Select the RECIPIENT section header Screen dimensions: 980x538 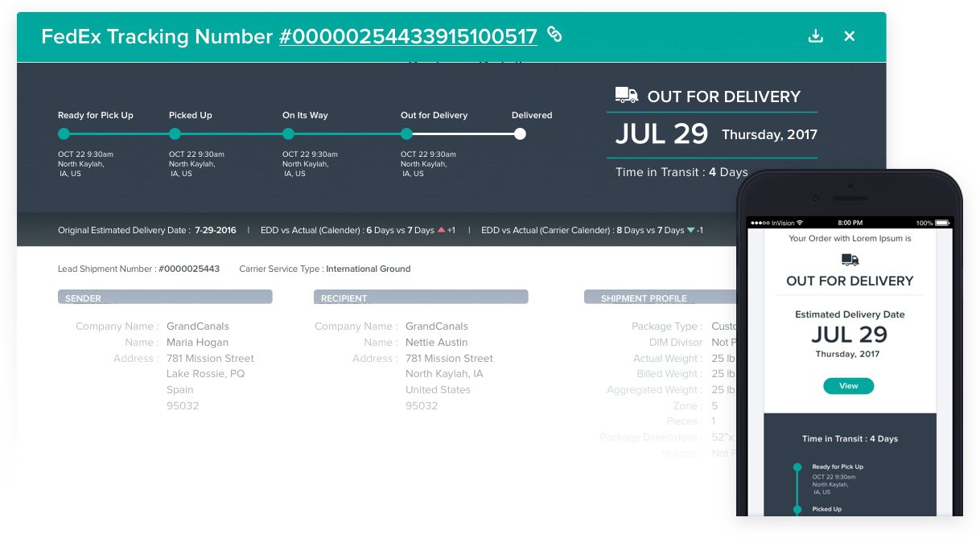pyautogui.click(x=421, y=297)
